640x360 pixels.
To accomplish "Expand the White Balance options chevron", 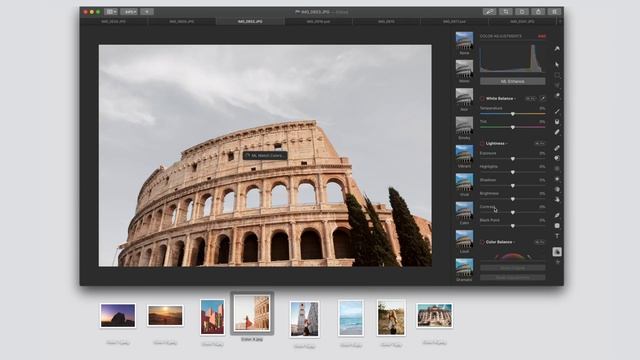I will coord(515,99).
